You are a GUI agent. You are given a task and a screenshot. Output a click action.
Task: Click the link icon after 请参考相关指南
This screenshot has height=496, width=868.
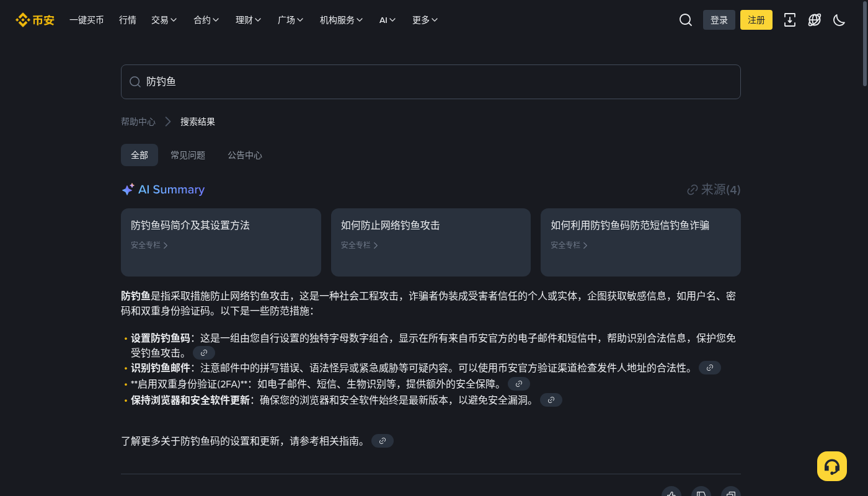pyautogui.click(x=383, y=441)
